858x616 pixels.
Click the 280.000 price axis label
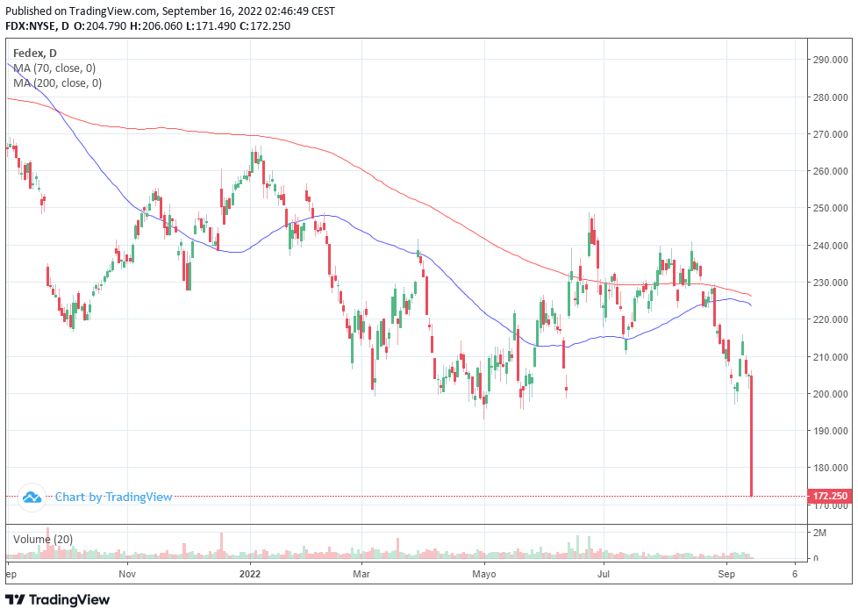[831, 97]
